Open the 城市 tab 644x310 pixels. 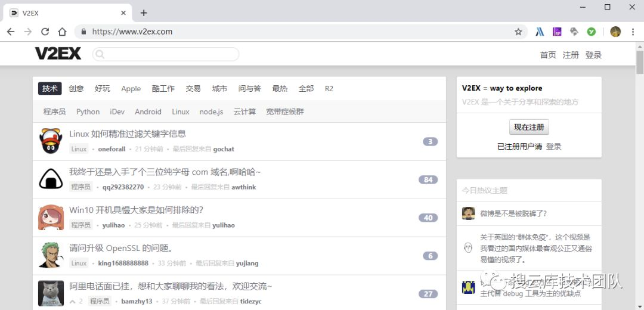[219, 88]
